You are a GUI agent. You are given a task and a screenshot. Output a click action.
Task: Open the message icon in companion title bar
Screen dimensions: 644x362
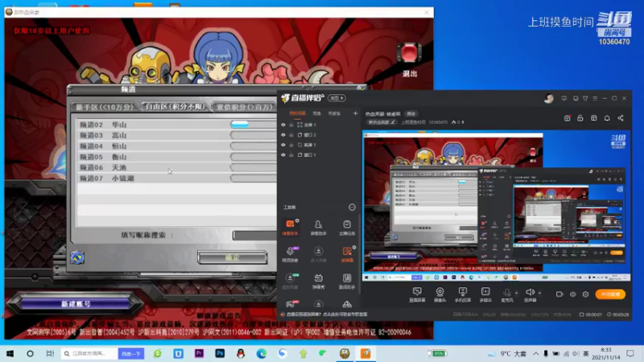coord(564,98)
